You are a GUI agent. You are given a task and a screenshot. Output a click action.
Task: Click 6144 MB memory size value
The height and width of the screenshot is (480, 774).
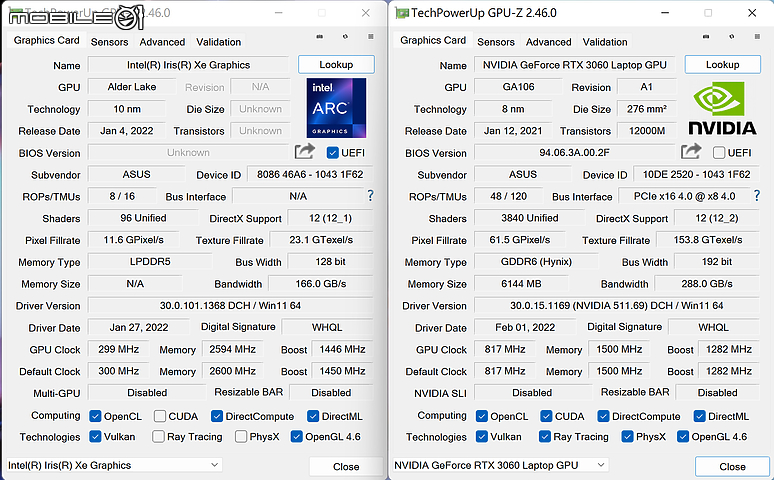521,284
